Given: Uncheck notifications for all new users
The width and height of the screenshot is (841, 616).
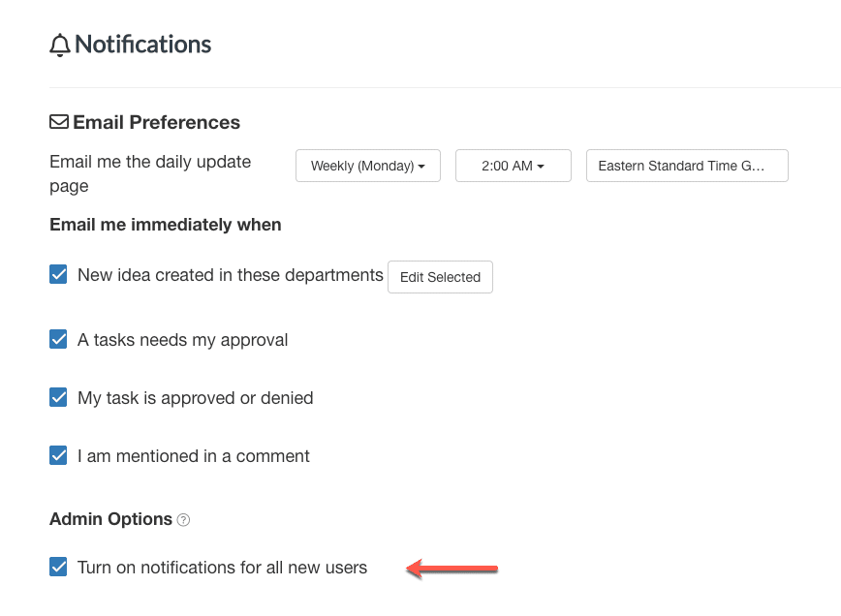Looking at the screenshot, I should 58,567.
